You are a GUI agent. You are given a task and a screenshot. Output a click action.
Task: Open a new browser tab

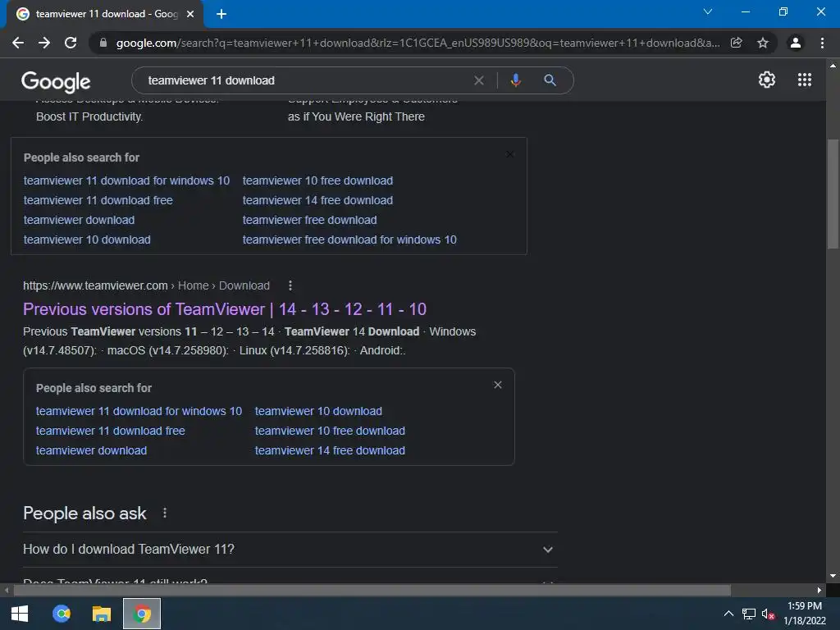[x=221, y=14]
